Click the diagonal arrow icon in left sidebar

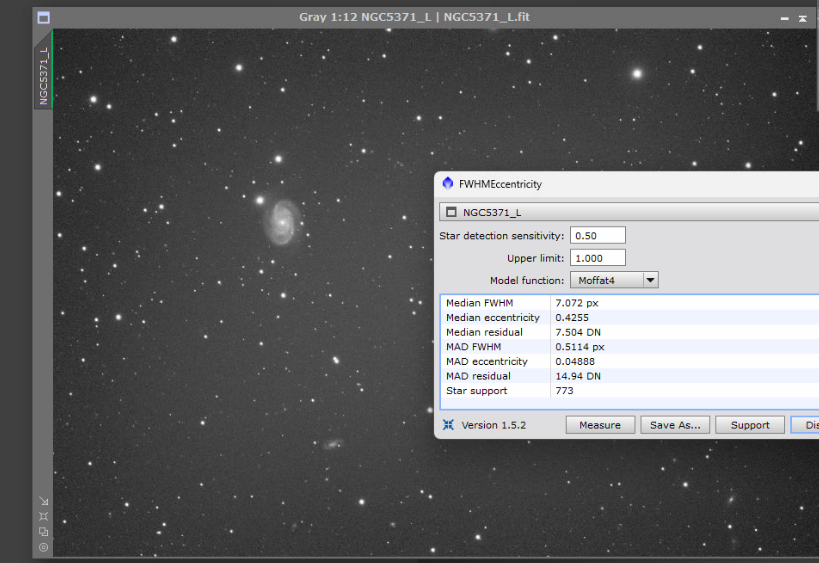[44, 501]
